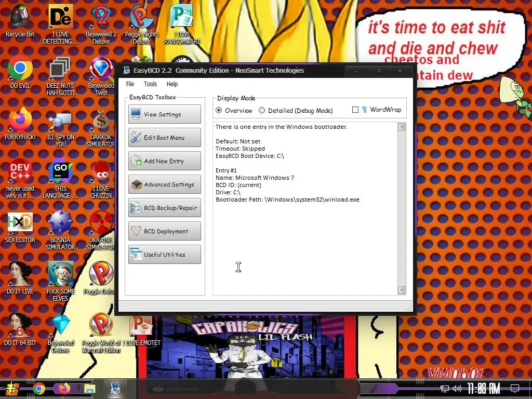Viewport: 532px width, 399px height.
Task: Click the 'BCD ID: {current}' line
Action: click(238, 185)
